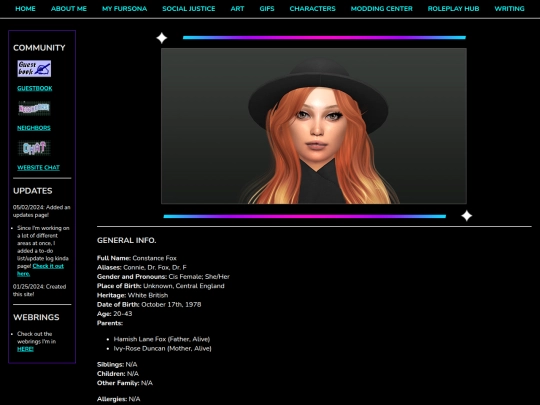Click the 'GENERAL INFO.' heading

[x=126, y=241]
